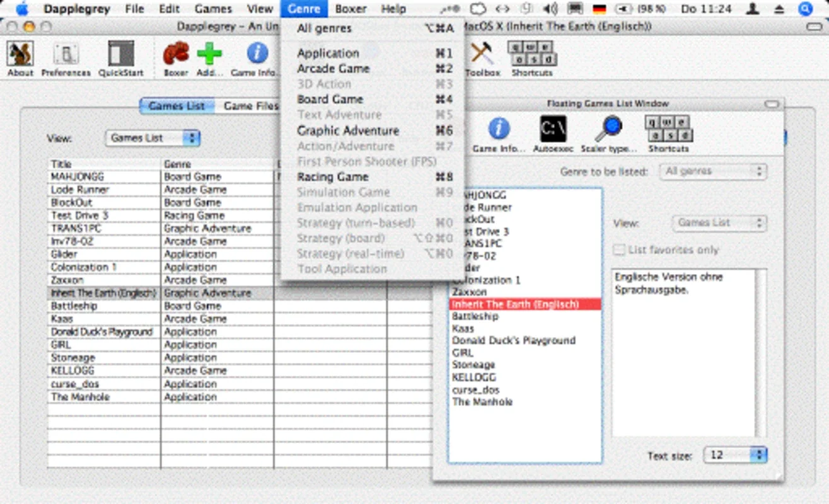The height and width of the screenshot is (504, 829).
Task: Select Application in Genre menu
Action: point(372,54)
